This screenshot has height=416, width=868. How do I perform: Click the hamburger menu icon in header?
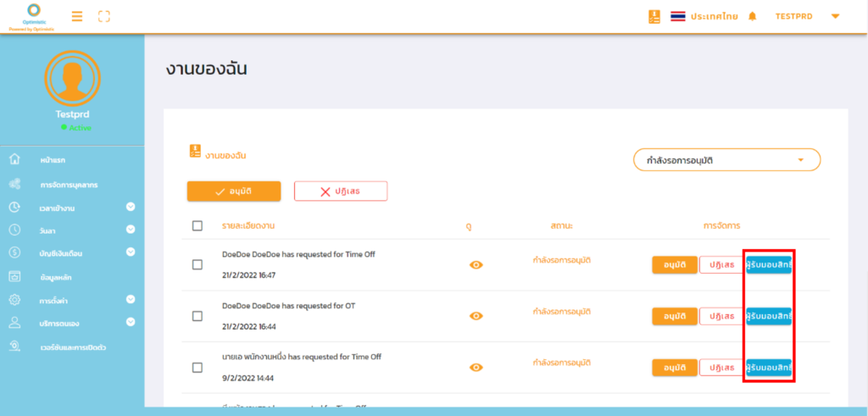pyautogui.click(x=77, y=16)
